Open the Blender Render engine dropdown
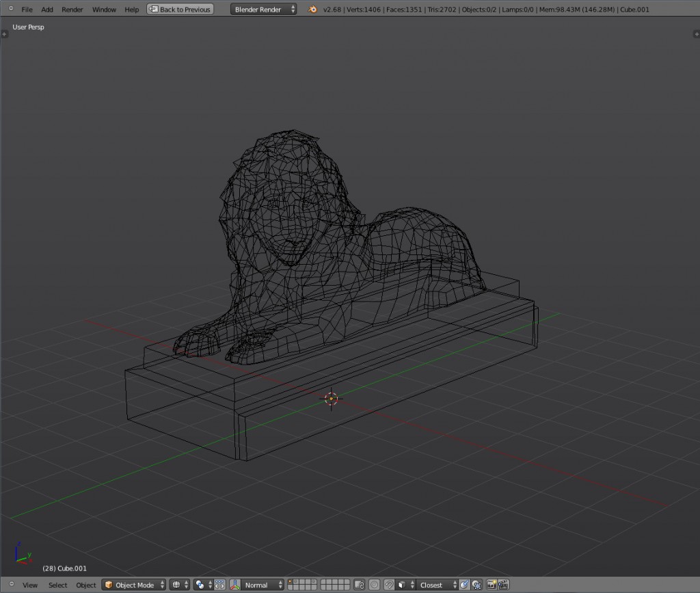700x593 pixels. (x=263, y=9)
